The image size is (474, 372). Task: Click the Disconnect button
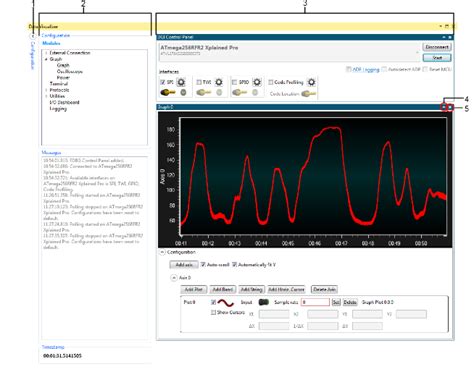click(x=437, y=47)
